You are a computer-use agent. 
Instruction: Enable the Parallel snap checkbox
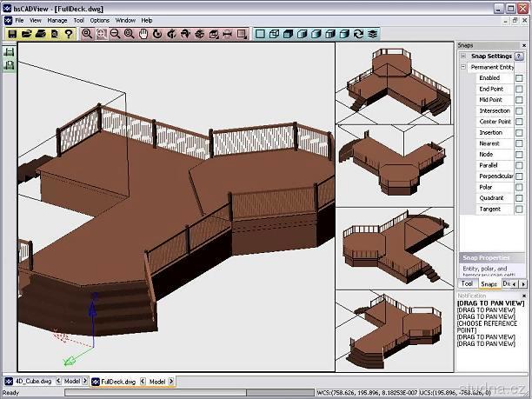coord(519,165)
